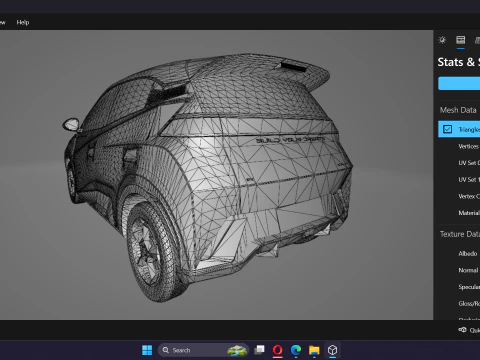The image size is (480, 360).
Task: Launch Microsoft Edge from taskbar
Action: pos(296,350)
